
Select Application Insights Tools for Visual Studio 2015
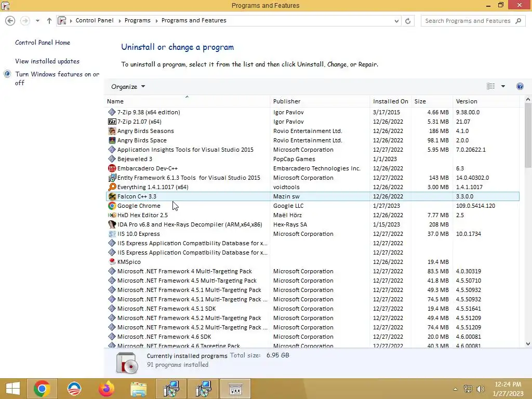pos(312,150)
